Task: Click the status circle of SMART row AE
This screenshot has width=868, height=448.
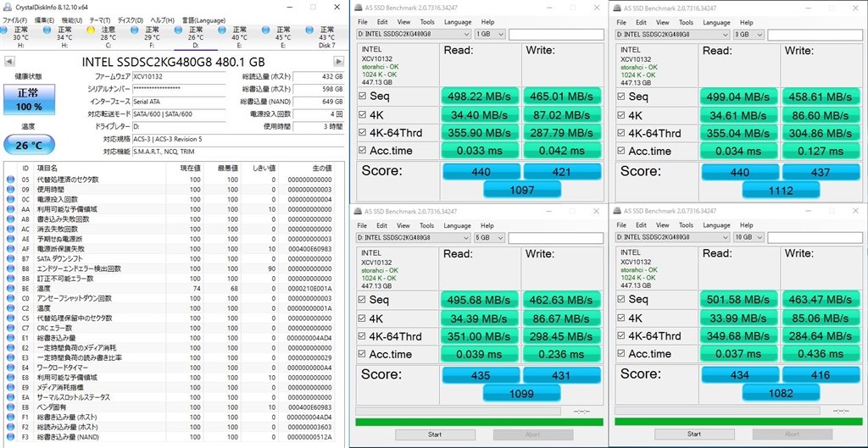Action: click(10, 239)
